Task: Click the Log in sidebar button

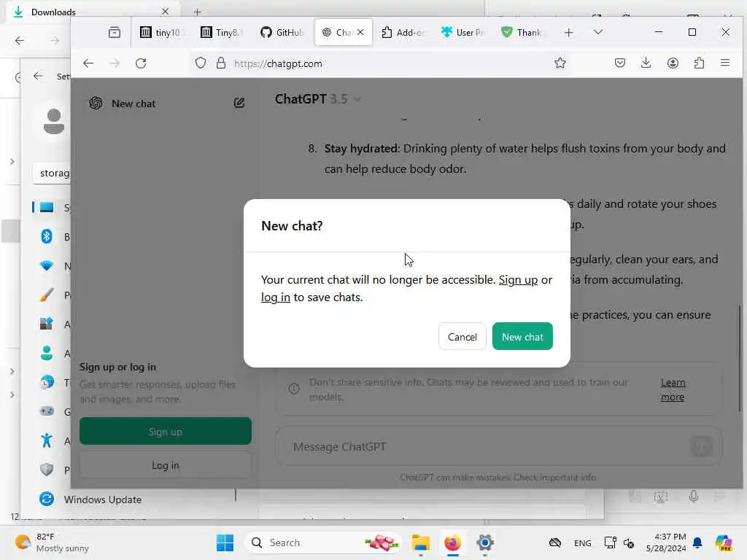Action: pos(166,465)
